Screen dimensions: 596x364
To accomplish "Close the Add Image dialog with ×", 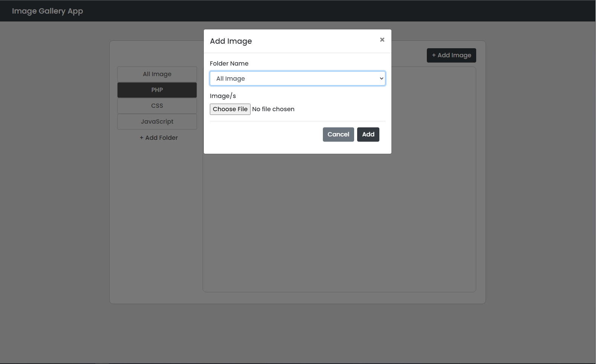I will pos(382,40).
